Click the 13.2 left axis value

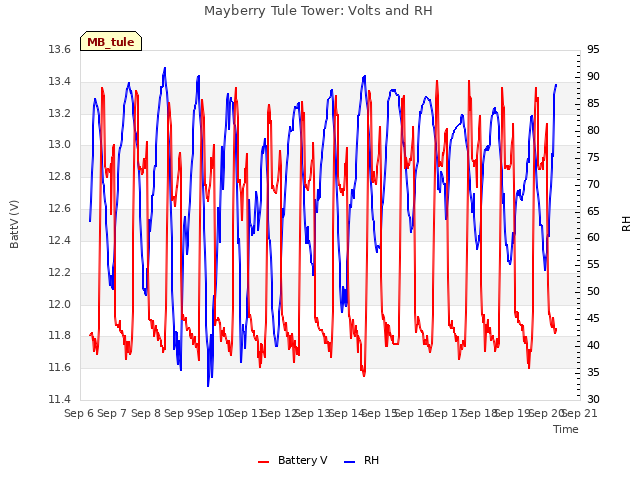pyautogui.click(x=60, y=113)
